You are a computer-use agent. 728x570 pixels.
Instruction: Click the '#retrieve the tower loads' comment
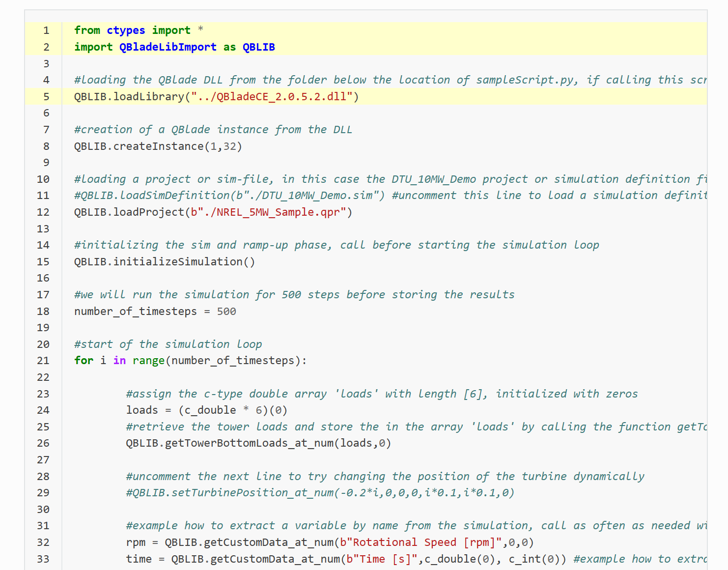(x=416, y=427)
